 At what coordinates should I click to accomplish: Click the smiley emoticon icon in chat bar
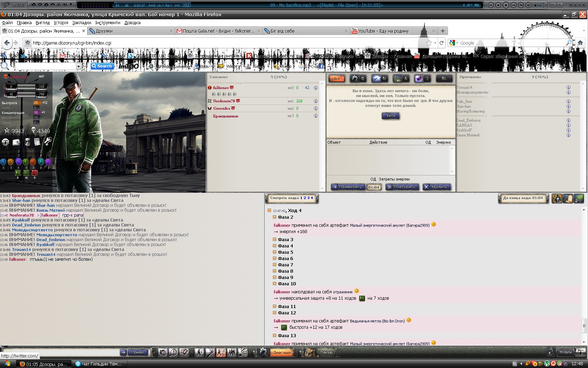click(x=163, y=353)
